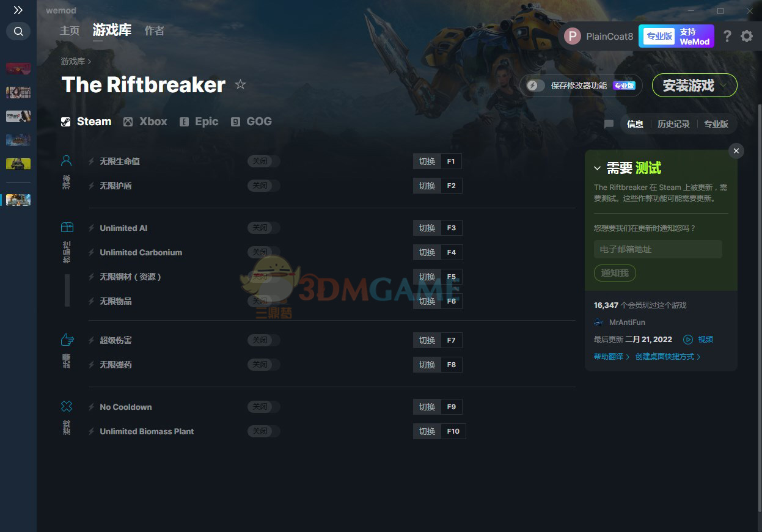Toggle Unlimited Biomass Plant switch
This screenshot has height=532, width=762.
point(263,431)
